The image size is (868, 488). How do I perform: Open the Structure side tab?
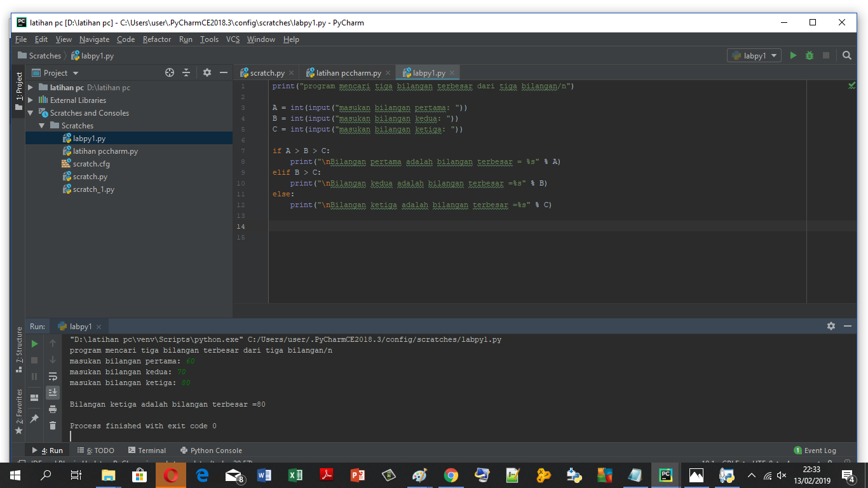click(18, 349)
